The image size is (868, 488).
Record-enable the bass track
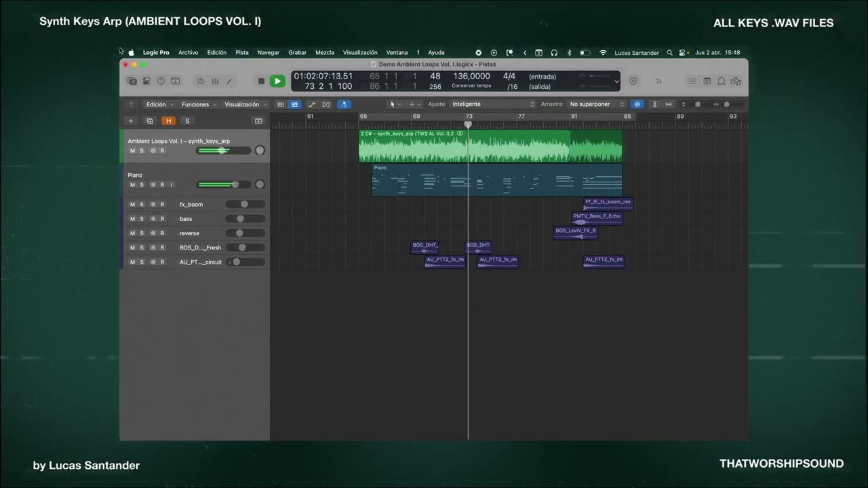pos(162,219)
